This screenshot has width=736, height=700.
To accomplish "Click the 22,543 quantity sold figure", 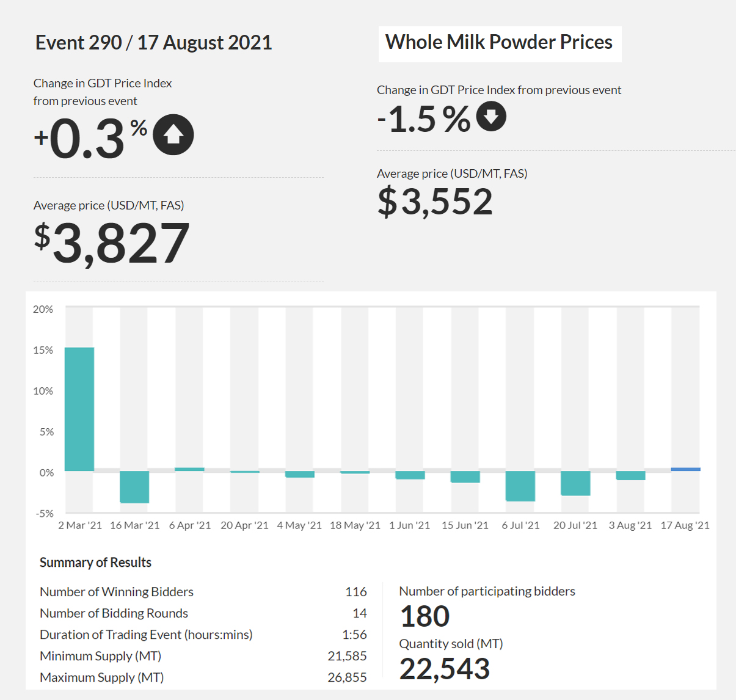I will pos(445,669).
